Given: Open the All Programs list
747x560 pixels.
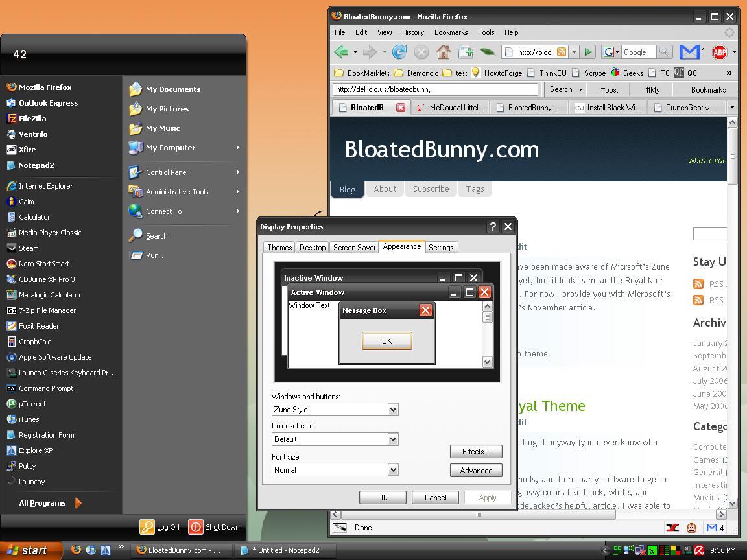Looking at the screenshot, I should (x=50, y=503).
